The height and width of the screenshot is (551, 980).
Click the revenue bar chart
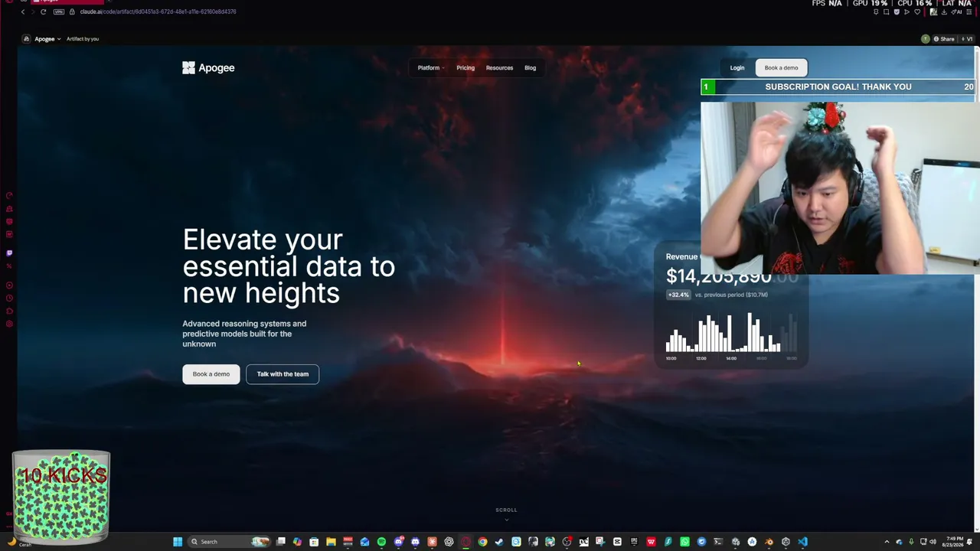[x=731, y=334]
